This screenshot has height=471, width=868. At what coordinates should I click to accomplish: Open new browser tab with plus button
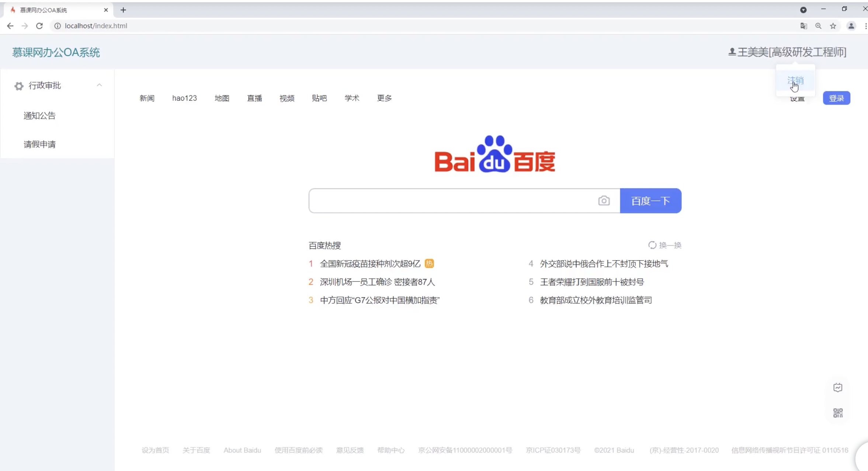(123, 10)
